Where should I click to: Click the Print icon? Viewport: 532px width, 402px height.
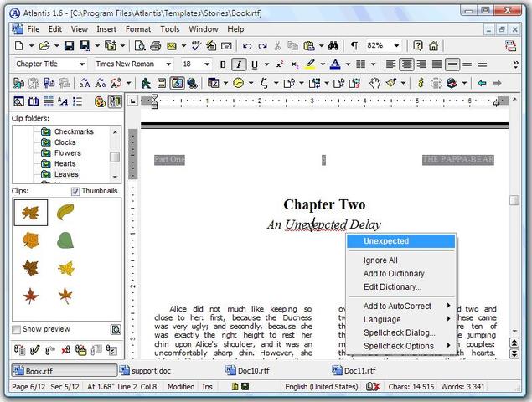[155, 46]
